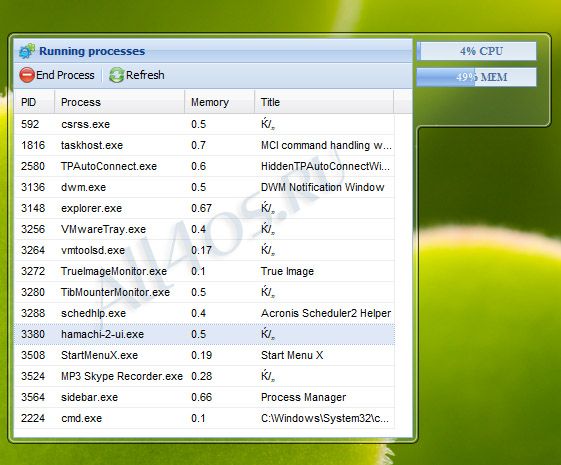
Task: Click PID 3256 cell
Action: point(33,229)
